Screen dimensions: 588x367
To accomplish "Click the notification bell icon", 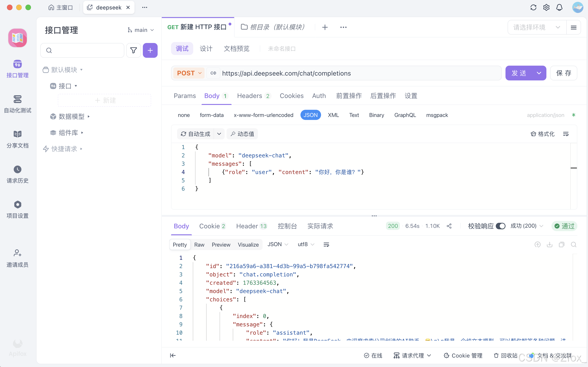I will 559,8.
